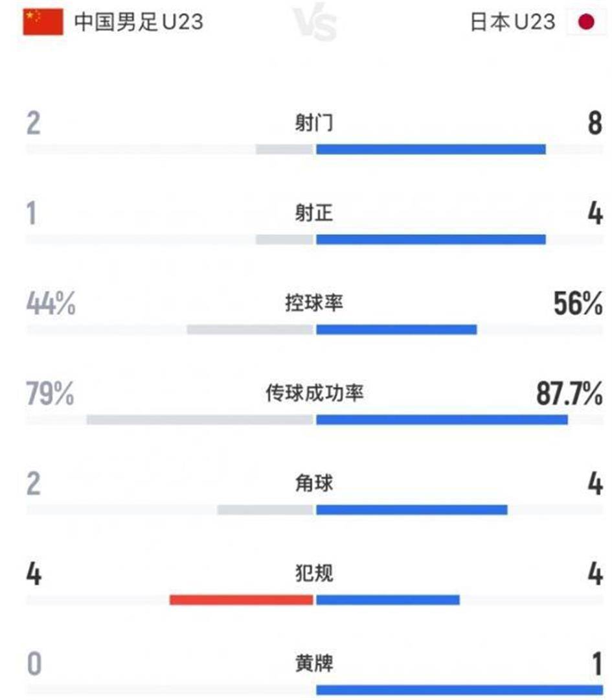The width and height of the screenshot is (612, 700).
Task: Click the 犯规 stat label
Action: [x=314, y=574]
